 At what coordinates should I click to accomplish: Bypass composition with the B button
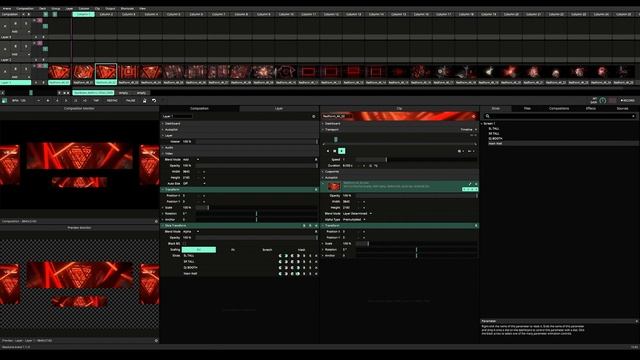click(29, 14)
